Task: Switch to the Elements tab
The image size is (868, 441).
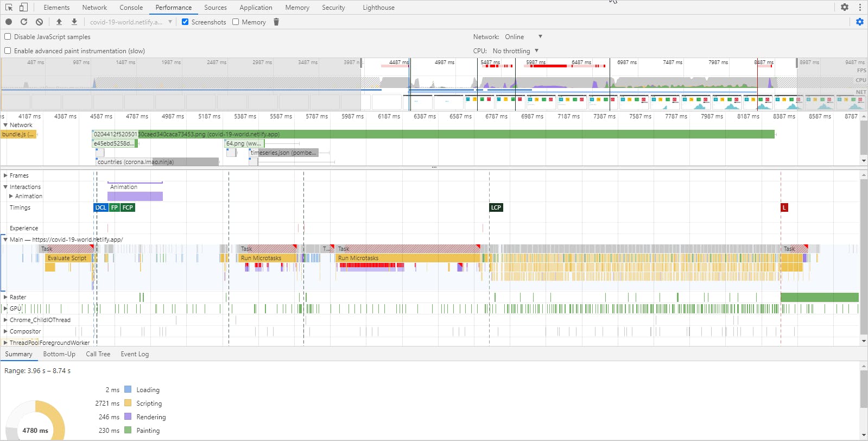Action: [x=56, y=8]
